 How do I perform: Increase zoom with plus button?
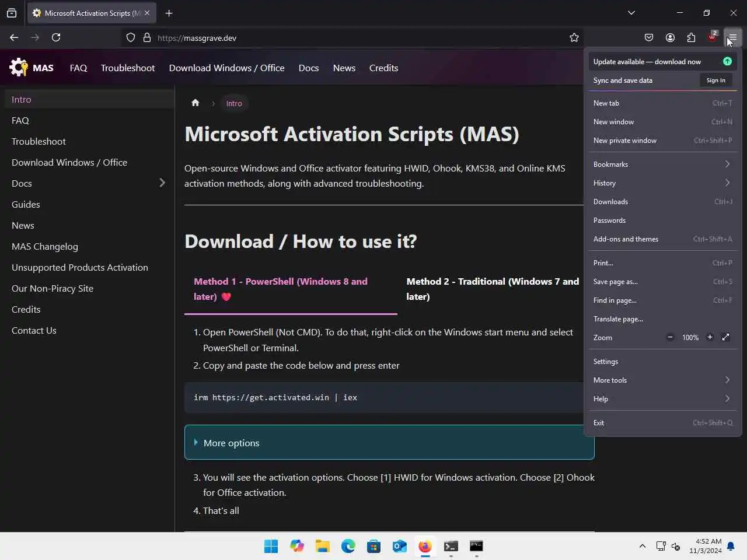(710, 337)
